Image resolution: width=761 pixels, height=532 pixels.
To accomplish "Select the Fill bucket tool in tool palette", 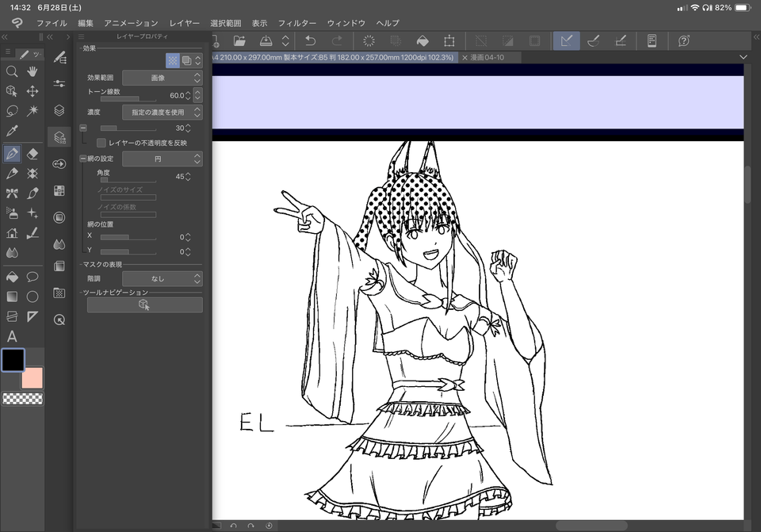I will tap(12, 277).
